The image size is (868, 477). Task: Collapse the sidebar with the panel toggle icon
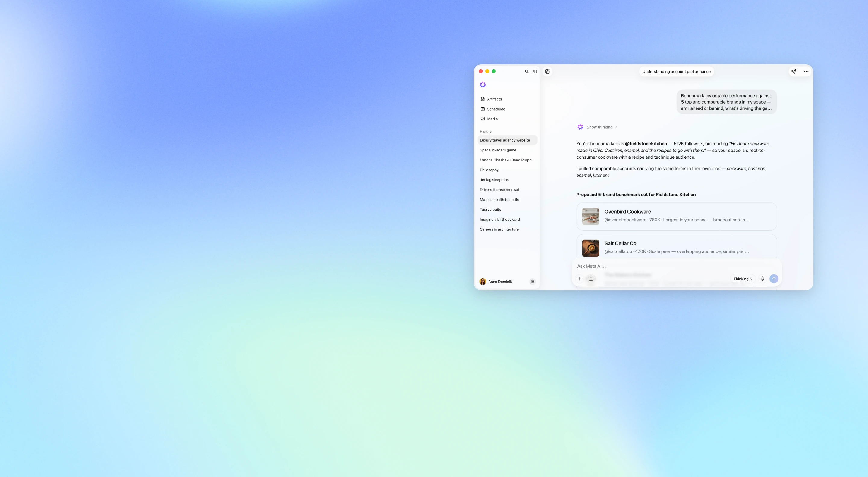pos(535,71)
